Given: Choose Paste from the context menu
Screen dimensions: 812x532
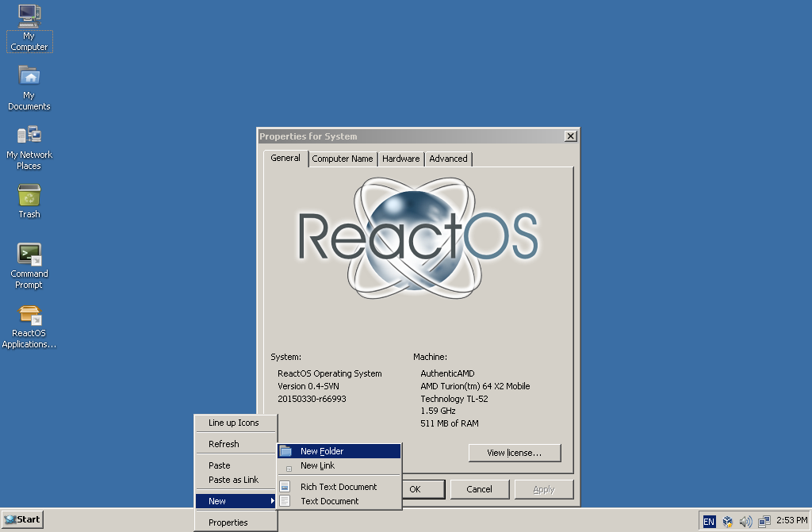Looking at the screenshot, I should (x=236, y=465).
